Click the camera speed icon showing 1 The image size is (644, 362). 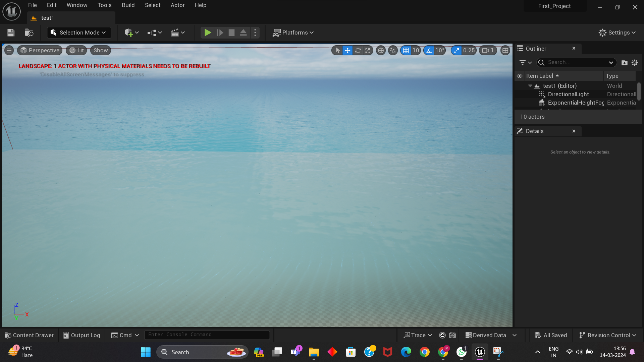(x=488, y=50)
